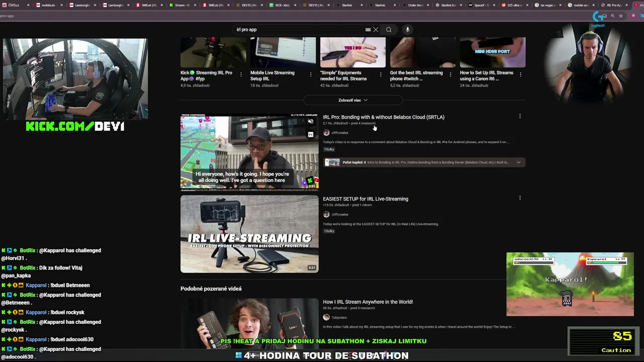Click the Tubputers channel avatar
The image size is (644, 362).
[x=326, y=317]
